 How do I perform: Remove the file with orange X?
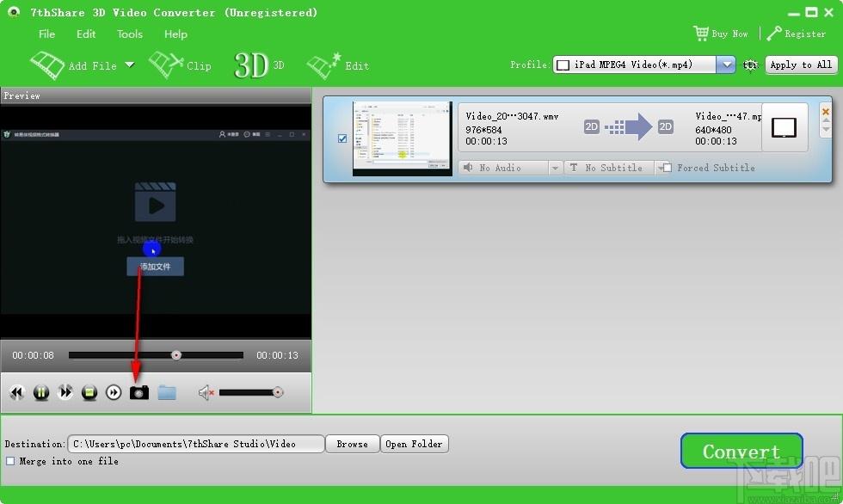pyautogui.click(x=826, y=111)
